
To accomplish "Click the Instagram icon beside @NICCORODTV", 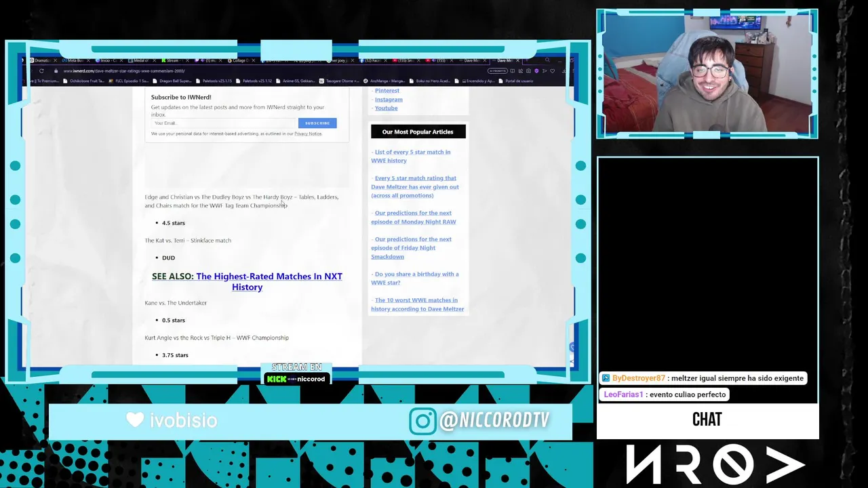I will [422, 421].
